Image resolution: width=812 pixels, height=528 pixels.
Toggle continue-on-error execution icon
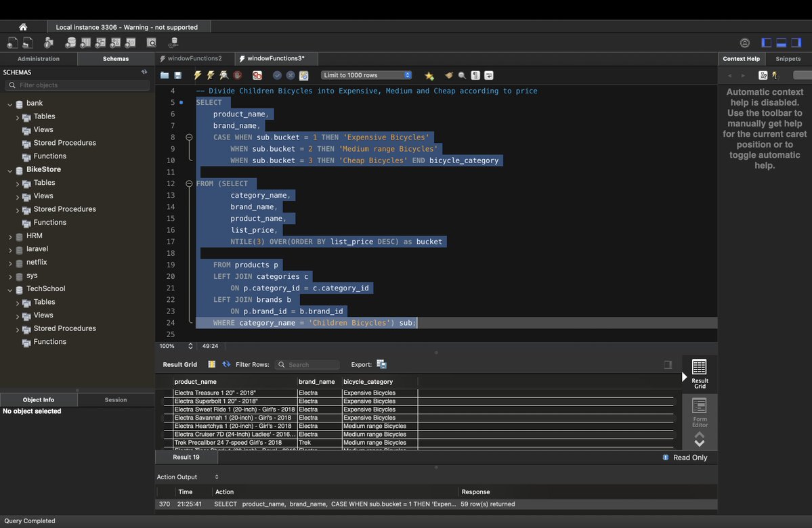click(257, 76)
